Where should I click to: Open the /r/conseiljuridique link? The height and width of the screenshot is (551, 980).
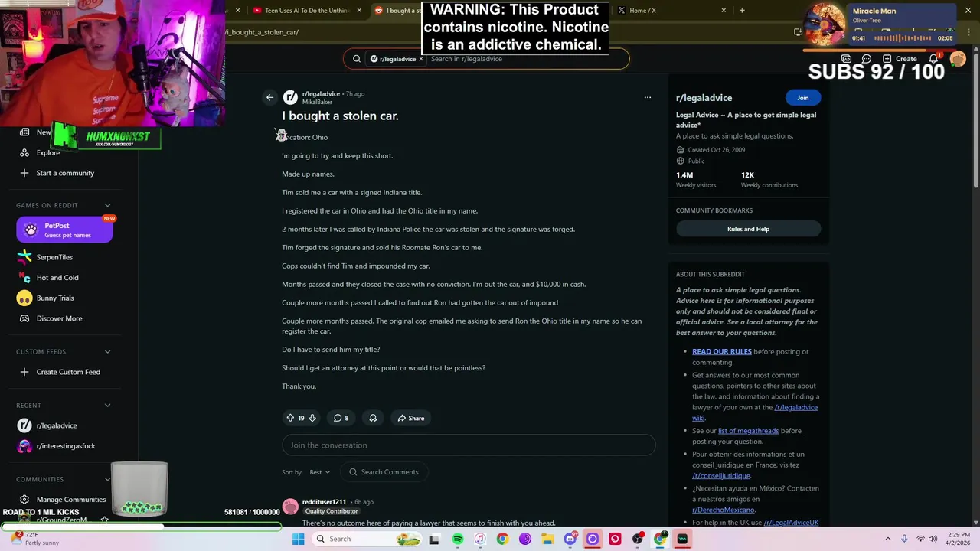point(720,476)
